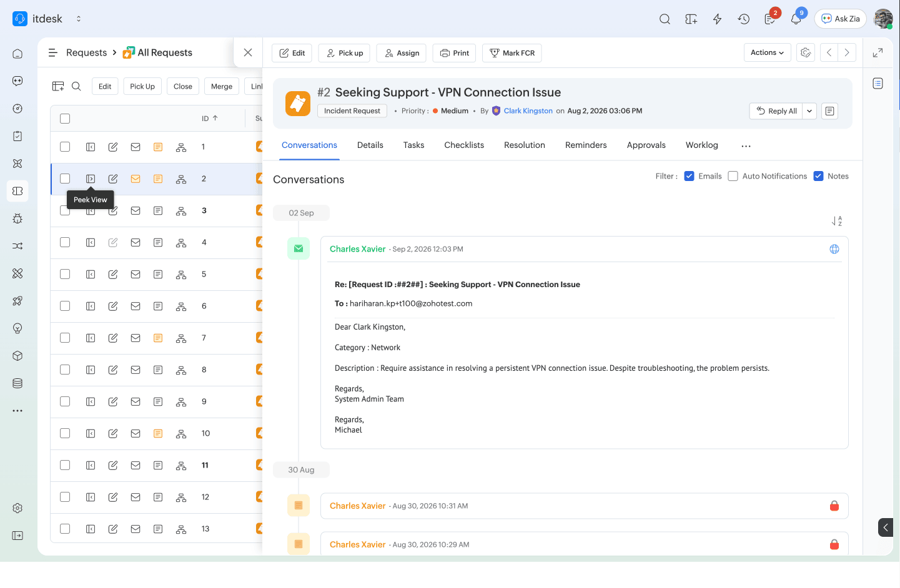Open Clark Kingston requester link
Image resolution: width=900 pixels, height=588 pixels.
point(528,111)
